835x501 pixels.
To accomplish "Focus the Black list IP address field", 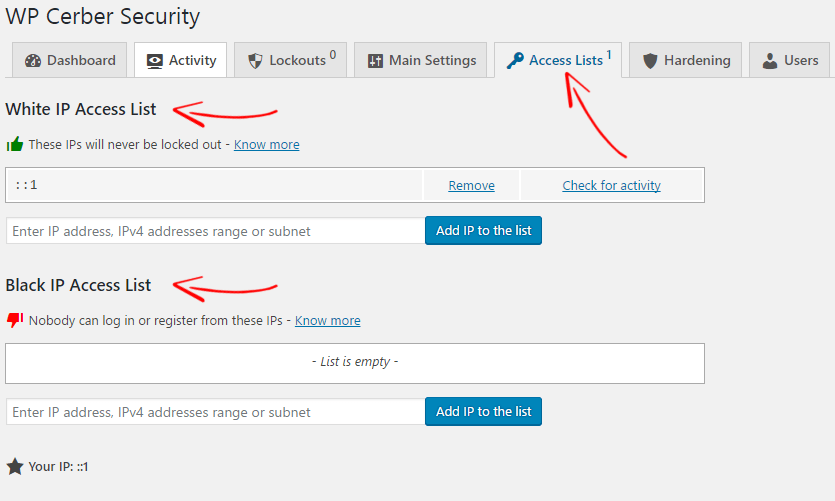I will (216, 412).
